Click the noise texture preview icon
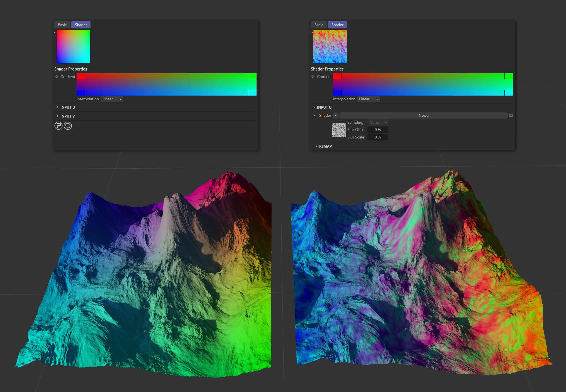This screenshot has height=392, width=566. point(339,130)
